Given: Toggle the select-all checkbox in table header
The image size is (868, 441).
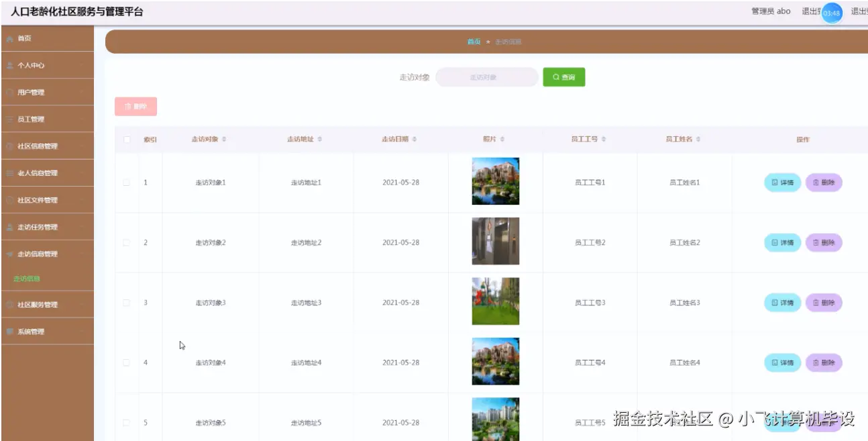Looking at the screenshot, I should click(x=127, y=140).
